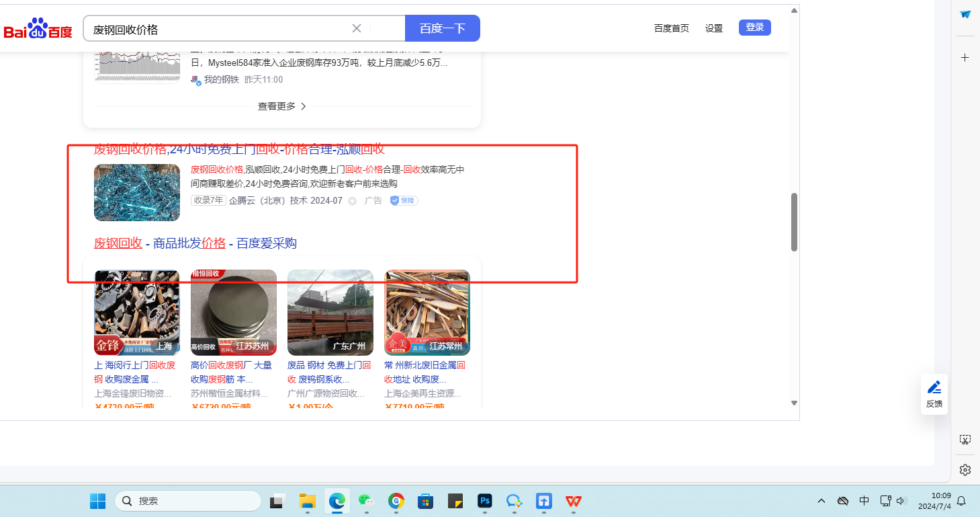Click the screenshot icon in the browser sidebar
The width and height of the screenshot is (980, 517).
965,439
